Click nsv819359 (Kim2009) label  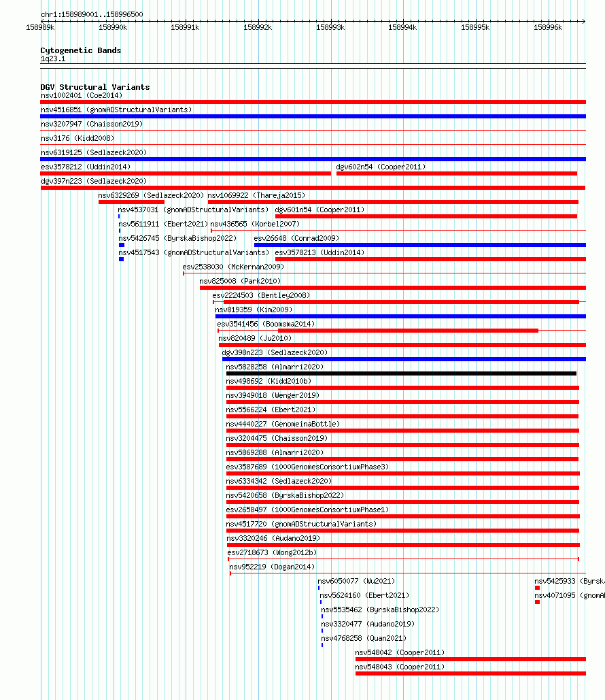(254, 310)
